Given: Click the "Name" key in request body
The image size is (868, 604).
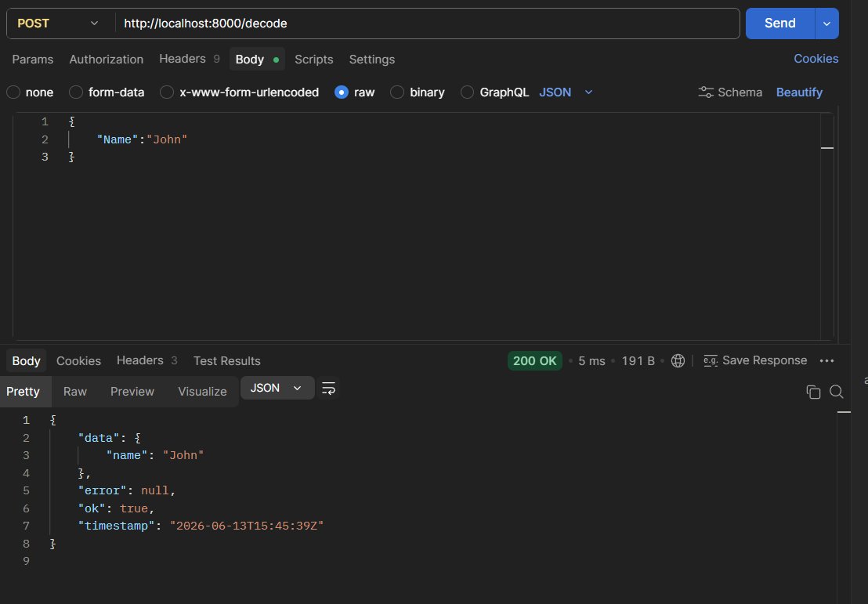Looking at the screenshot, I should pos(117,139).
